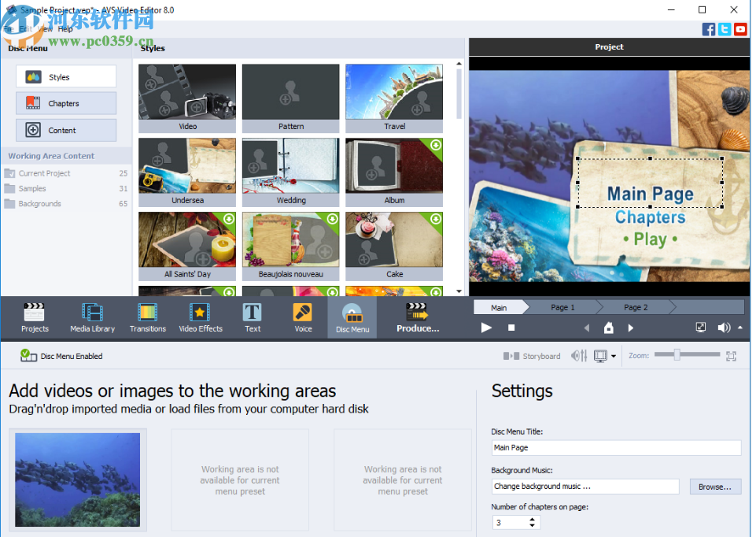Open the Projects panel

(x=35, y=317)
